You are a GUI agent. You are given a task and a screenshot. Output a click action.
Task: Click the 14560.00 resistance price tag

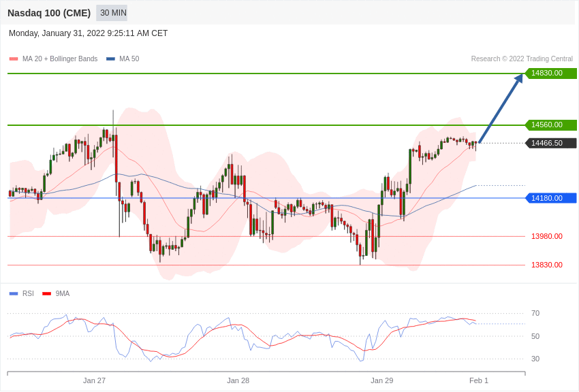pos(550,125)
